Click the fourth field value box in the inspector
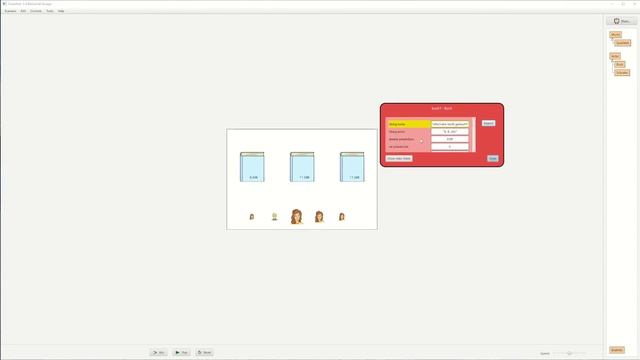The height and width of the screenshot is (360, 640). click(450, 147)
